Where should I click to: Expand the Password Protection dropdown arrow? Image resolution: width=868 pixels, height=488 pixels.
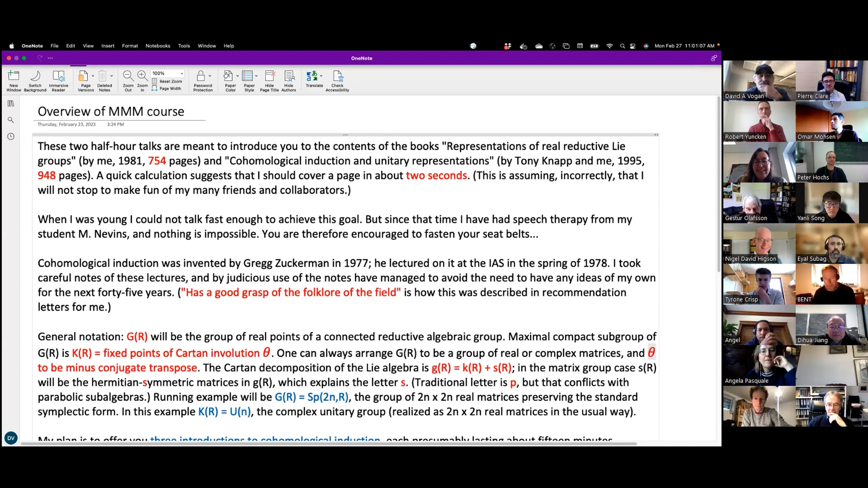[x=210, y=76]
